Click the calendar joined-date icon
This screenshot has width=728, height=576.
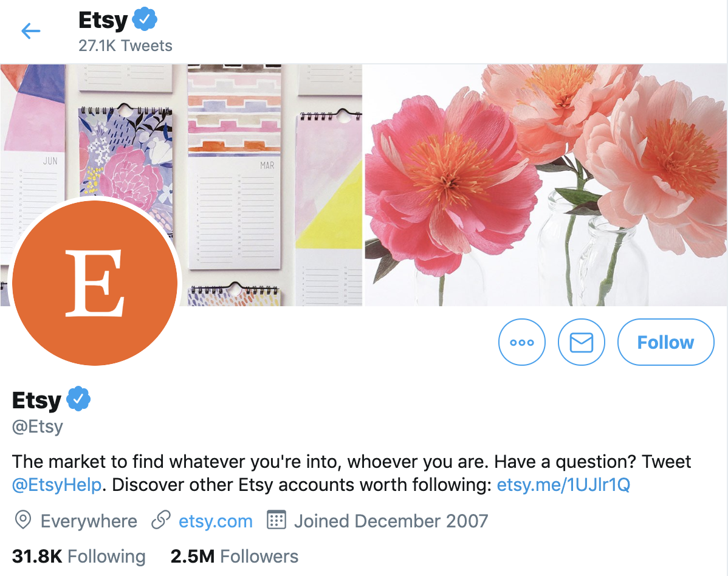click(276, 520)
